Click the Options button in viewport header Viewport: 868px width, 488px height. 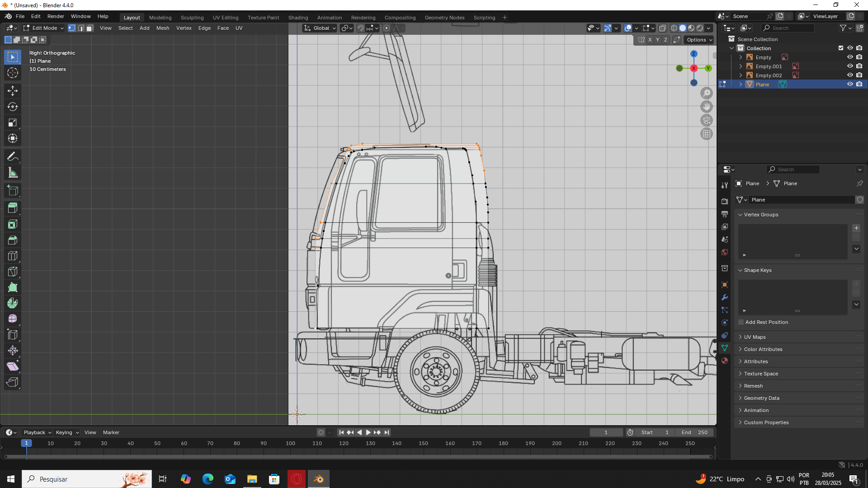[699, 40]
